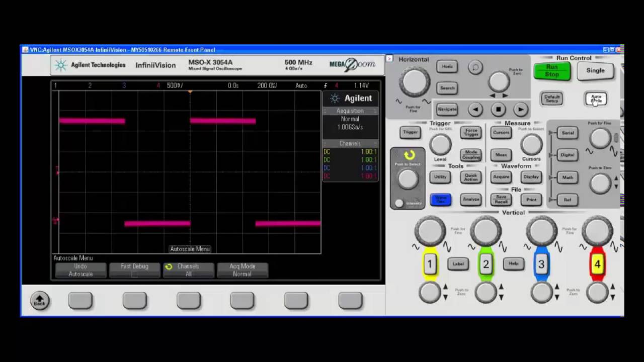
Task: Click the Ref button
Action: click(568, 200)
